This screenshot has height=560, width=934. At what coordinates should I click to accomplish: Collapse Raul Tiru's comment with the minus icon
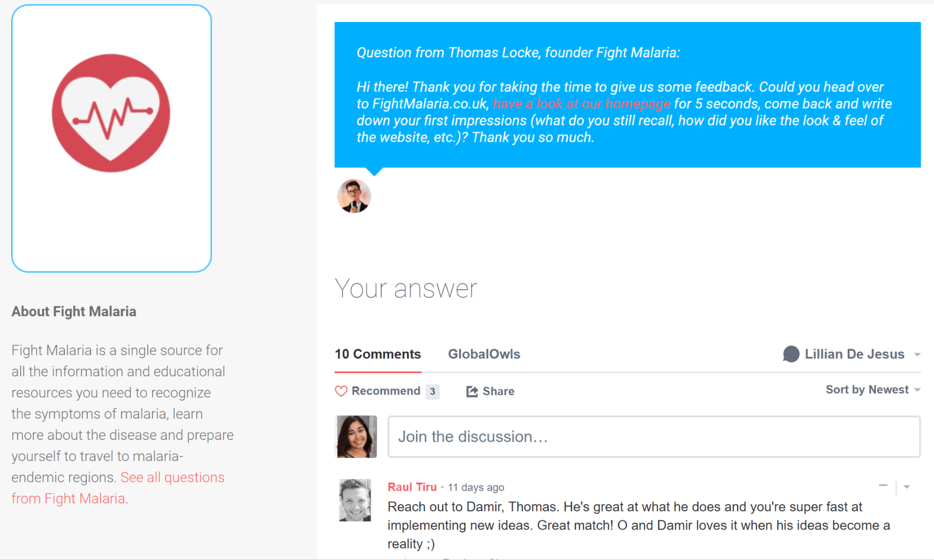(883, 486)
